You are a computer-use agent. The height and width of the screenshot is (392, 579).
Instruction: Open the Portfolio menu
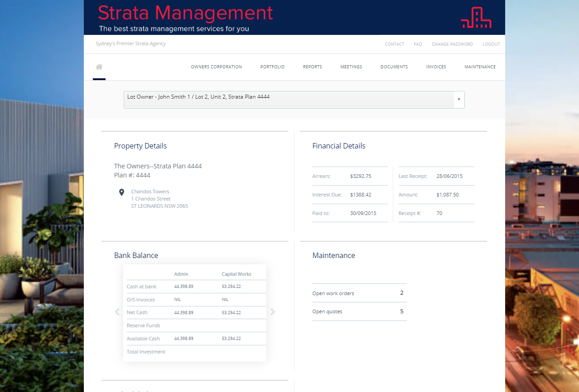[272, 67]
